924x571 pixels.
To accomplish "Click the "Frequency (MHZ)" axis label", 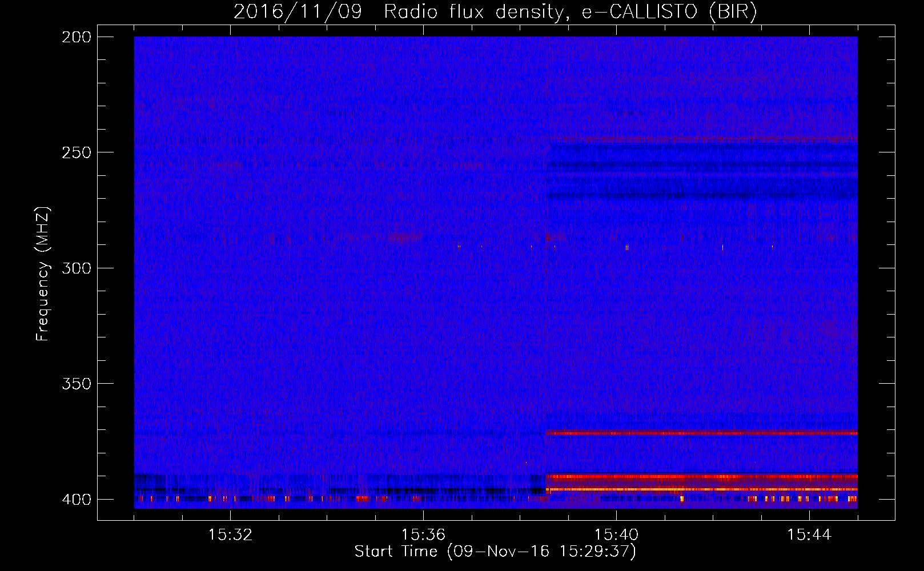I will pyautogui.click(x=43, y=274).
